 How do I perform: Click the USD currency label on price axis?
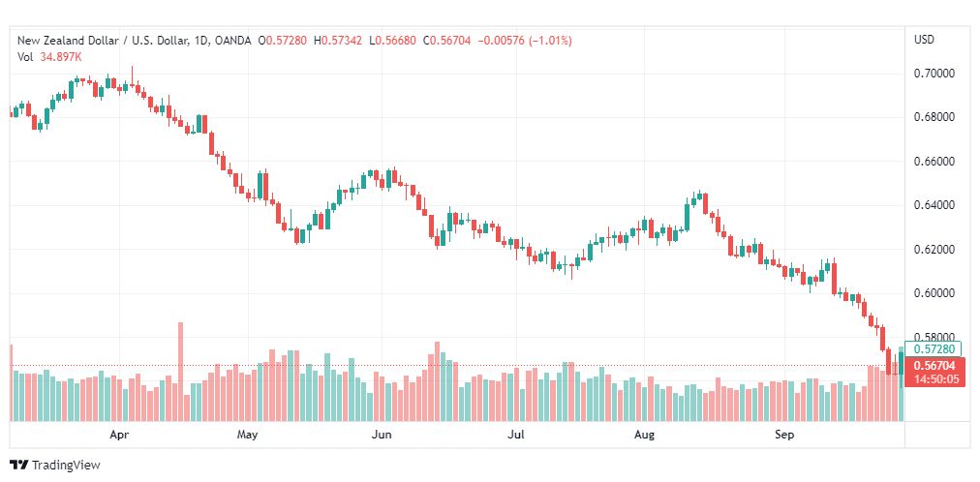925,40
